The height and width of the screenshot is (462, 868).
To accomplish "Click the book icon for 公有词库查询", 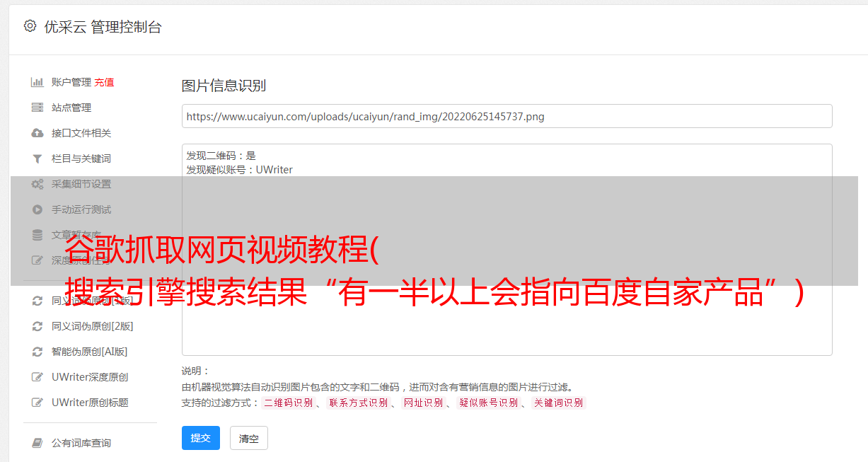I will [37, 443].
